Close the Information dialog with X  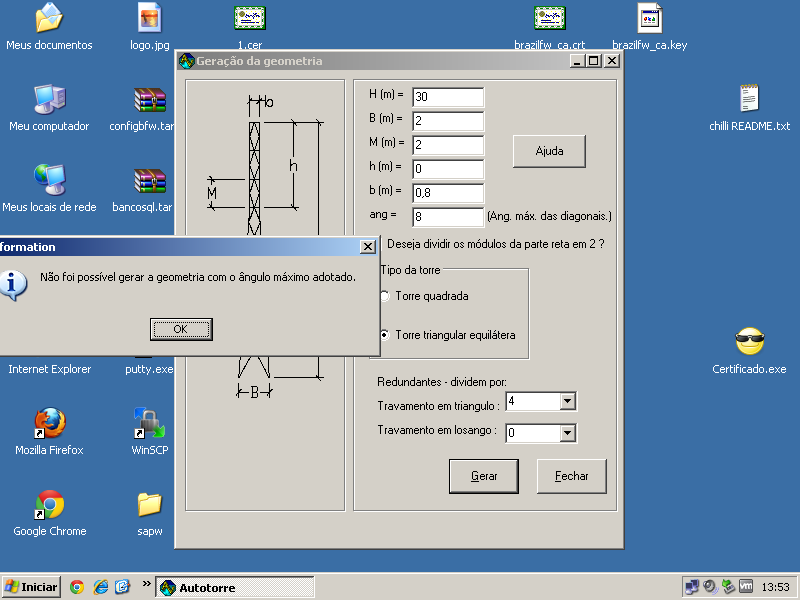pos(367,247)
